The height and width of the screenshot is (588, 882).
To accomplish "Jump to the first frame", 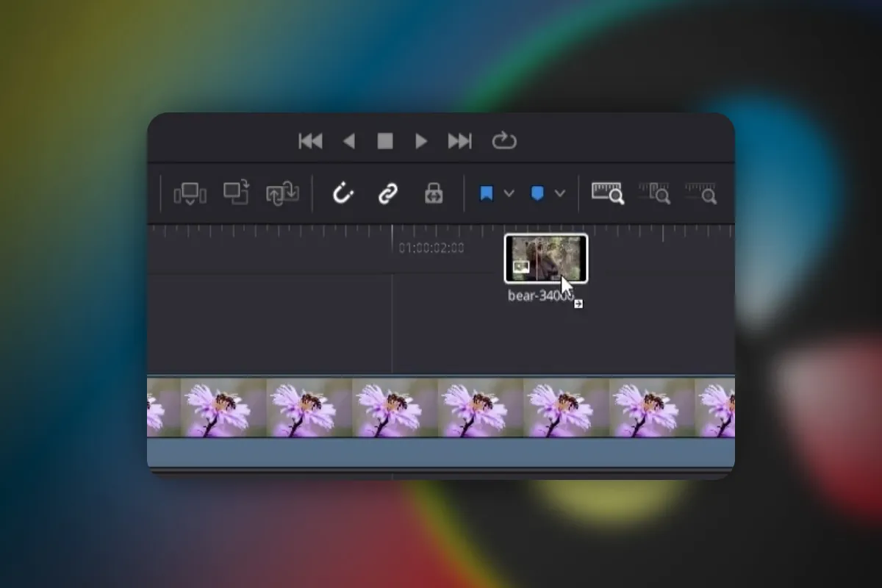I will (x=310, y=141).
